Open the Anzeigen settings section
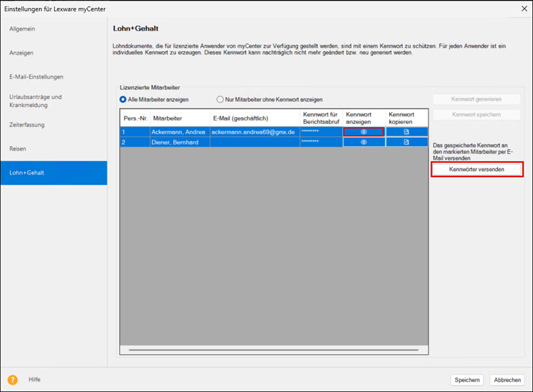Viewport: 533px width, 392px height. 21,53
